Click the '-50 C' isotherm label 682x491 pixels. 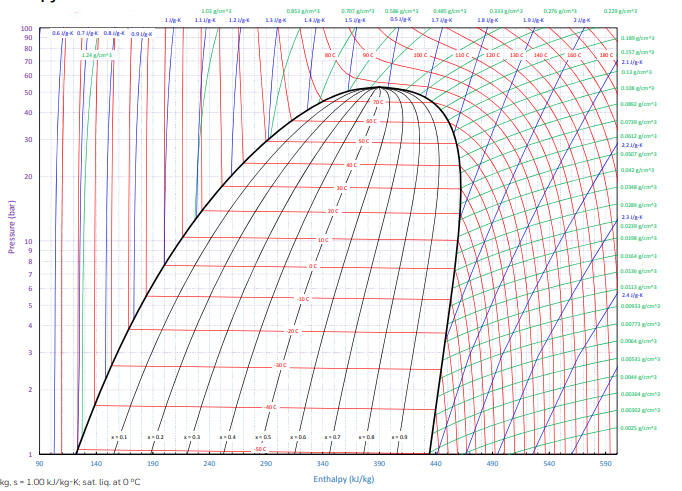pos(260,449)
